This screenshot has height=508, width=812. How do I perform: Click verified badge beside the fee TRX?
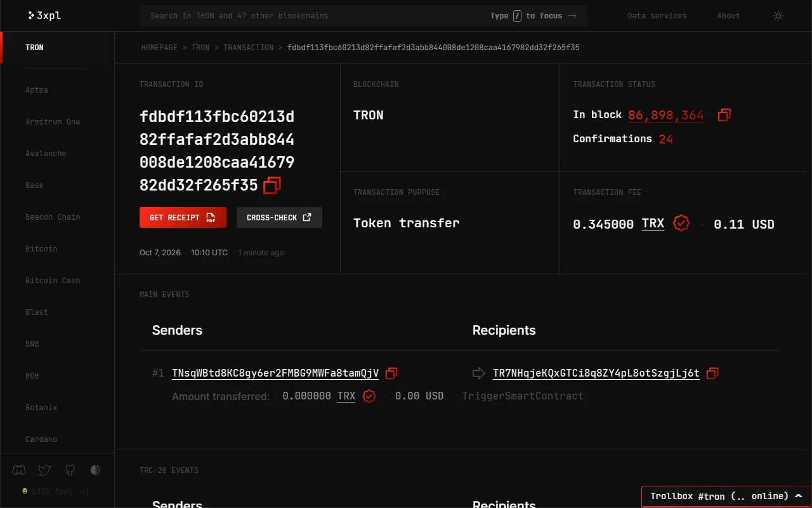coord(681,224)
